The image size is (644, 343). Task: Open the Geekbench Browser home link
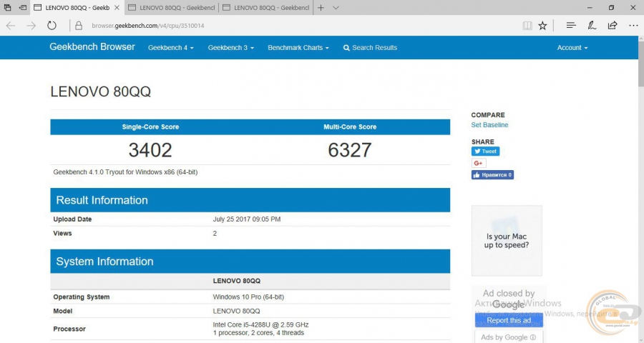point(92,46)
